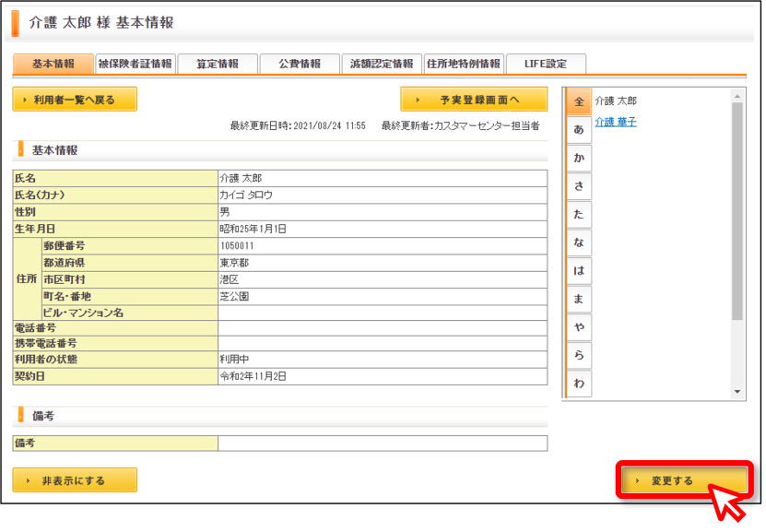Go to 予実登録画面へ
The height and width of the screenshot is (532, 766).
[x=474, y=100]
